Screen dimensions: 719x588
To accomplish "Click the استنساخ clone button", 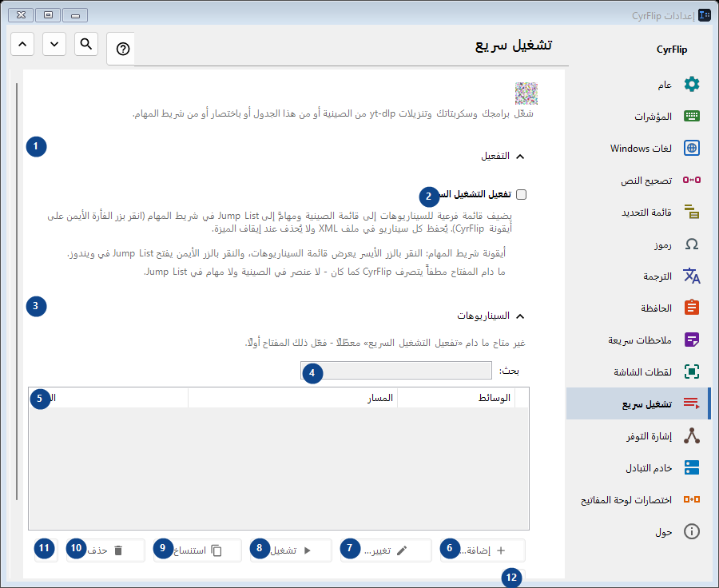I will [x=197, y=550].
